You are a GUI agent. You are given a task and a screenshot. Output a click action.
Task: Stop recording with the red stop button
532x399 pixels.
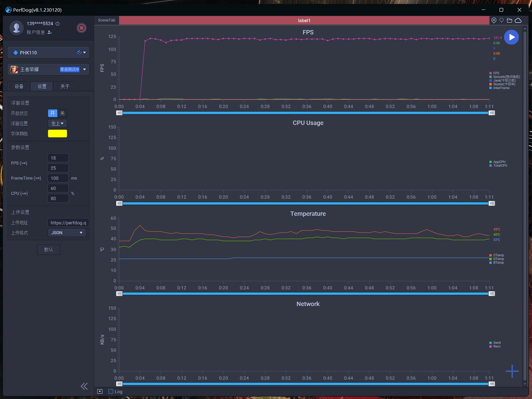81,28
